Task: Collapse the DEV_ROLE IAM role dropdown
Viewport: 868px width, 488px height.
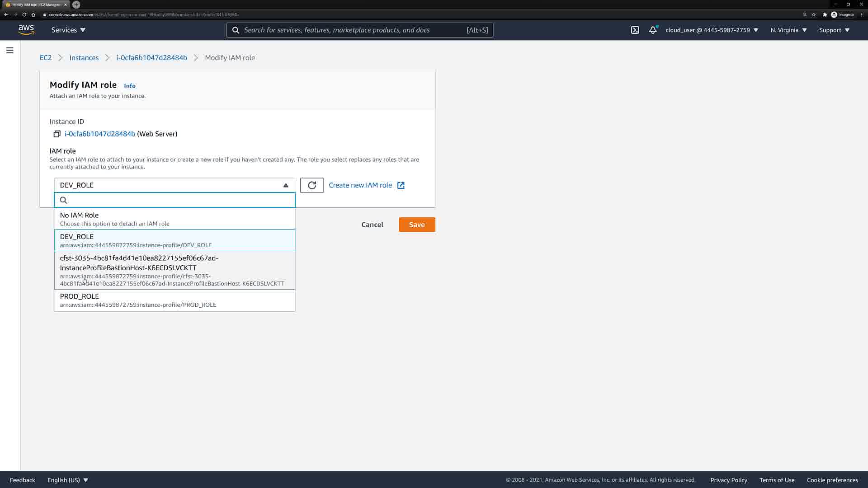Action: coord(175,185)
